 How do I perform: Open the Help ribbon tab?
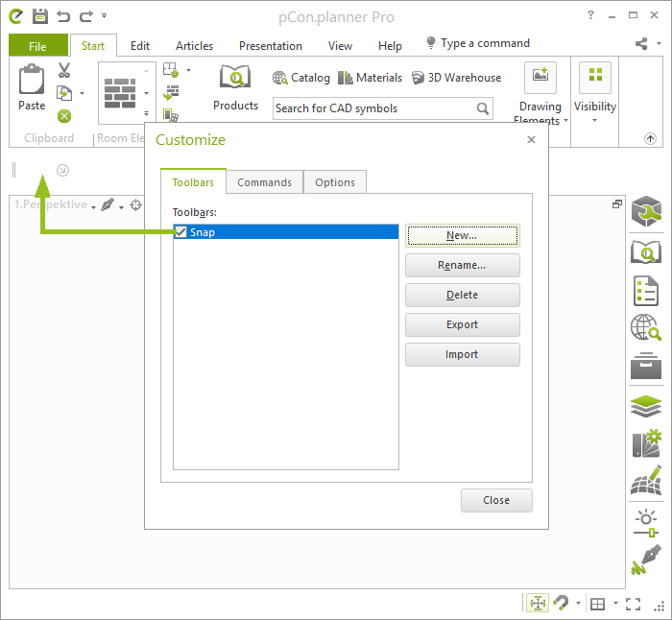[x=390, y=46]
